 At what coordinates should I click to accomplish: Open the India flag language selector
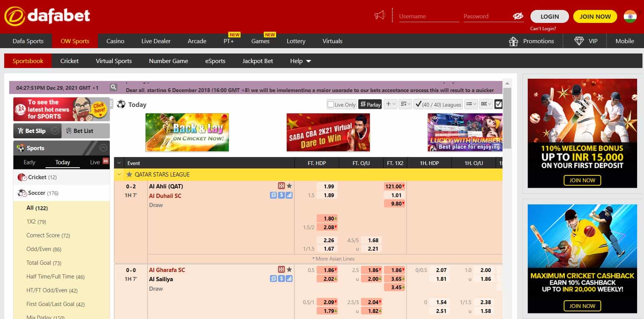pyautogui.click(x=630, y=16)
